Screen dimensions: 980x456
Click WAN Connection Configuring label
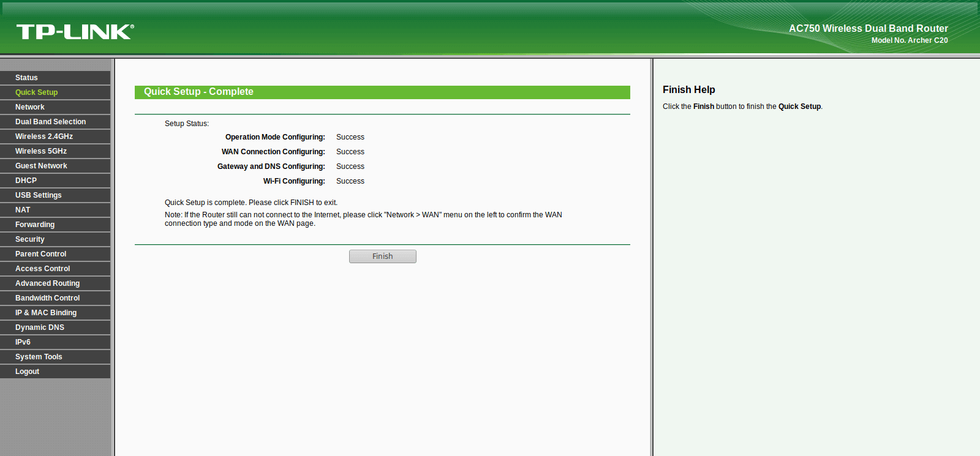(273, 152)
